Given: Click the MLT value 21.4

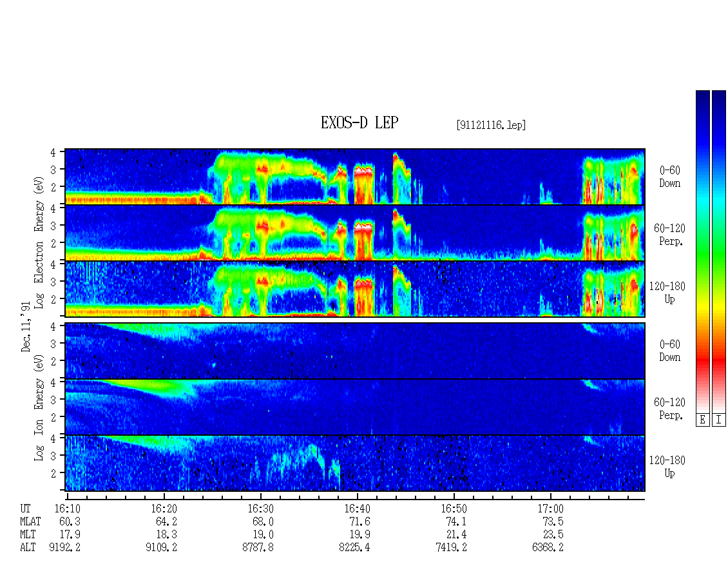Looking at the screenshot, I should [x=456, y=535].
